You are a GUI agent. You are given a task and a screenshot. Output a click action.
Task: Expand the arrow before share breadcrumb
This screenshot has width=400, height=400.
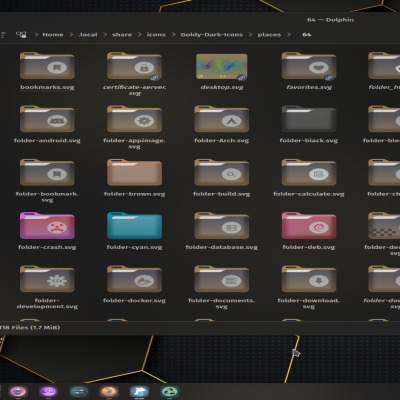(x=105, y=35)
